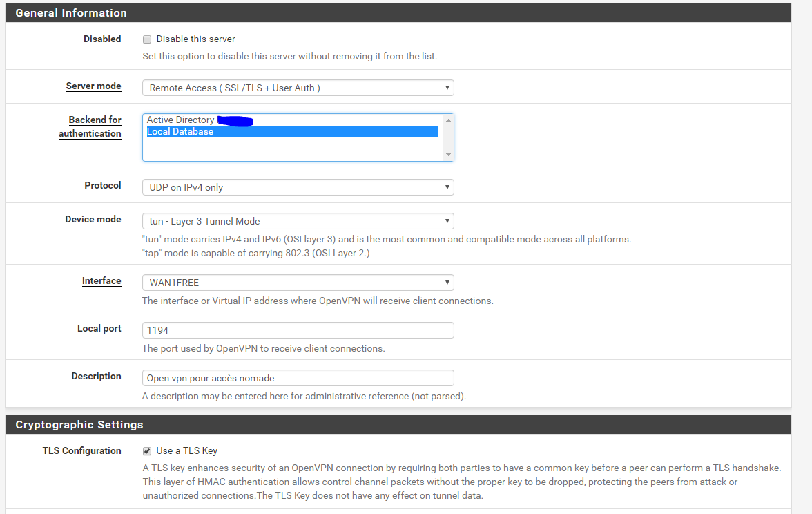
Task: Click the underlined Protocol label
Action: click(103, 186)
